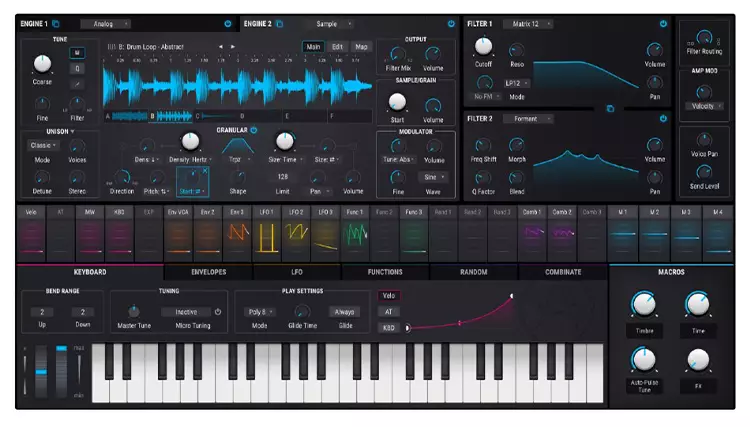The image size is (750, 427).
Task: Toggle the Granular power switch
Action: pyautogui.click(x=254, y=130)
